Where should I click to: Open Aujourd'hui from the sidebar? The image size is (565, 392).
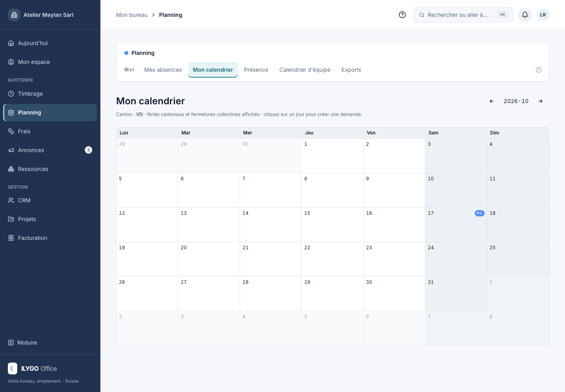pos(50,43)
